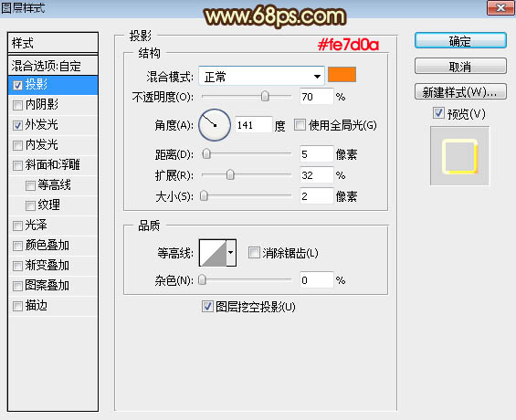
Task: Click the style preview thumbnail
Action: tap(459, 156)
